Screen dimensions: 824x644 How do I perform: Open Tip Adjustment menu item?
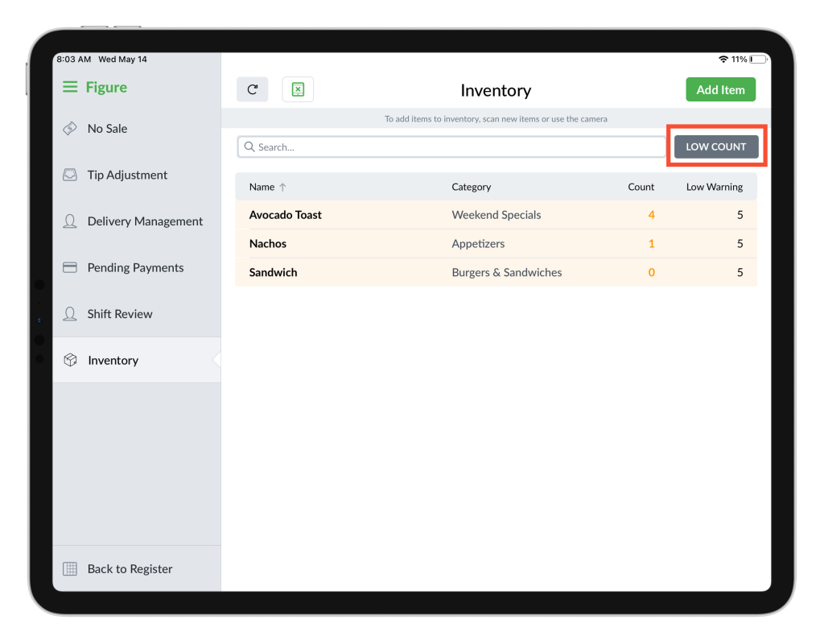[137, 175]
